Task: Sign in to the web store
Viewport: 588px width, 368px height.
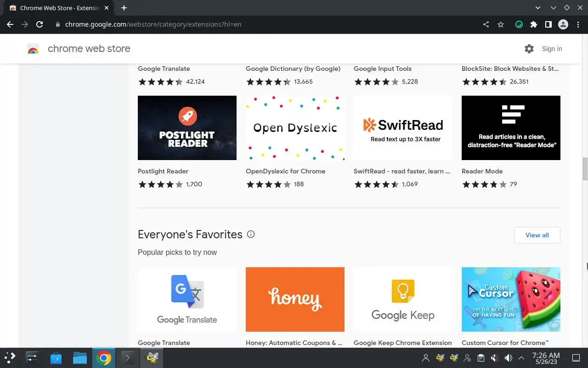Action: point(552,49)
